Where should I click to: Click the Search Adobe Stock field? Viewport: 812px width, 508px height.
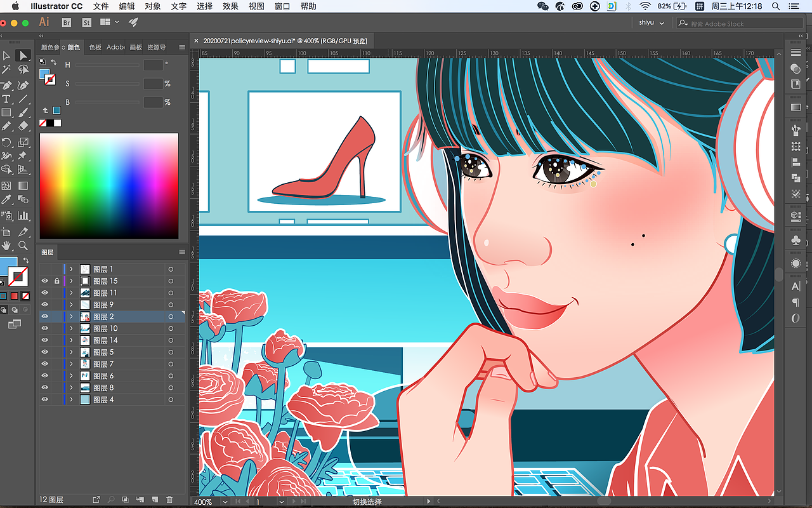click(740, 23)
